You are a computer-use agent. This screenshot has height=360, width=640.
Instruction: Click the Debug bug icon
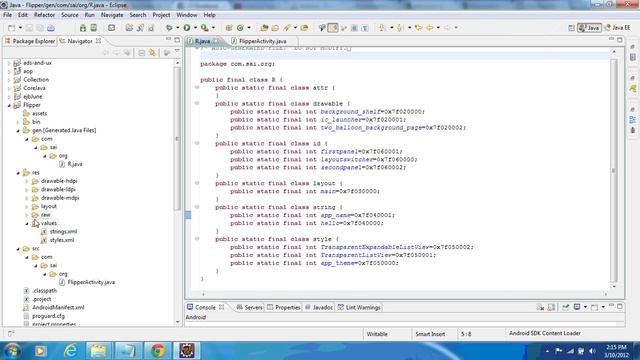point(169,28)
